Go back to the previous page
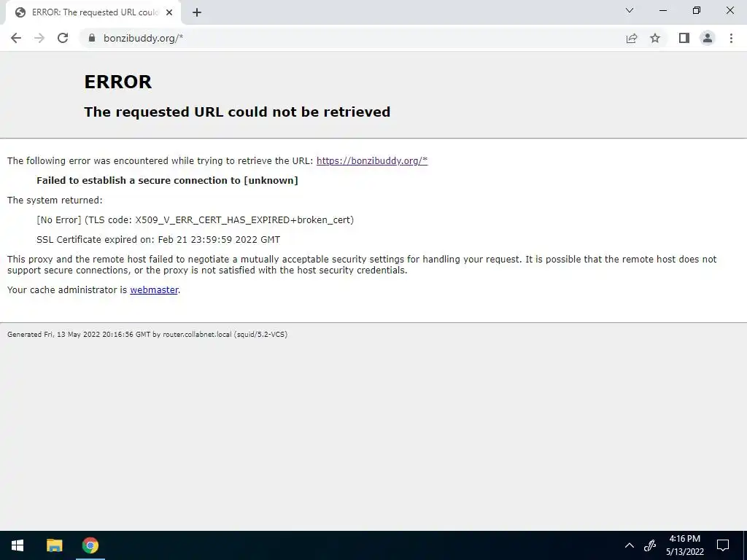747x560 pixels. click(16, 38)
